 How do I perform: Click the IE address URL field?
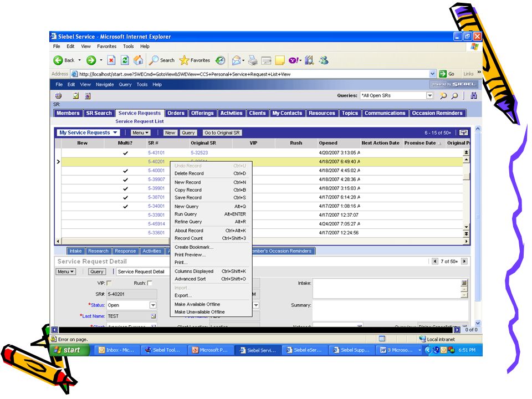coord(251,74)
